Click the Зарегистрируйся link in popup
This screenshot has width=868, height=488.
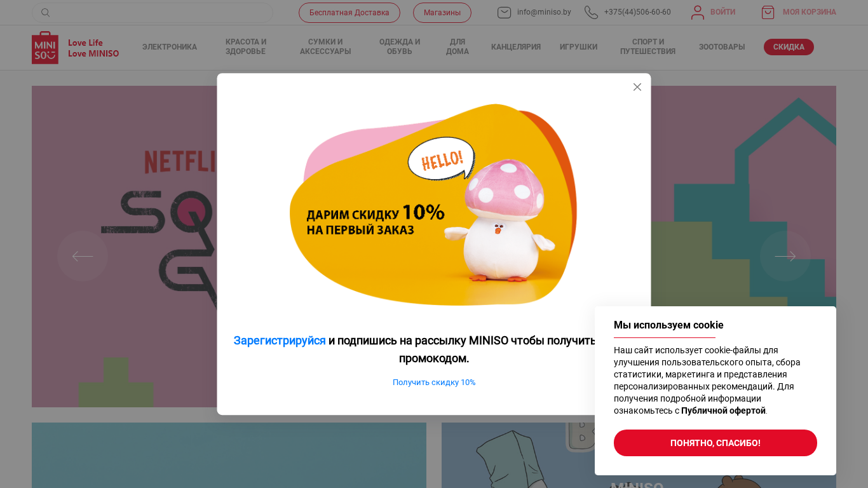[280, 341]
